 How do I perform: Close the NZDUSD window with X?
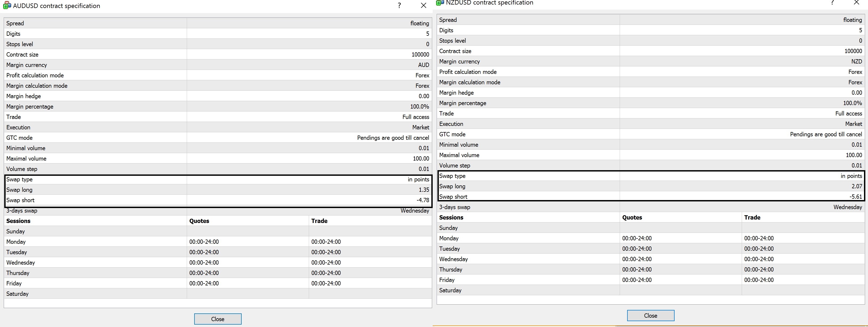pyautogui.click(x=856, y=2)
